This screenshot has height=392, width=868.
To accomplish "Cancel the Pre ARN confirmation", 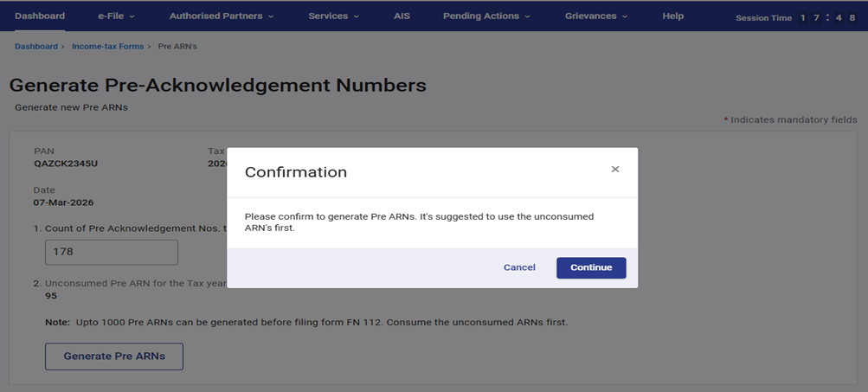I will 519,267.
